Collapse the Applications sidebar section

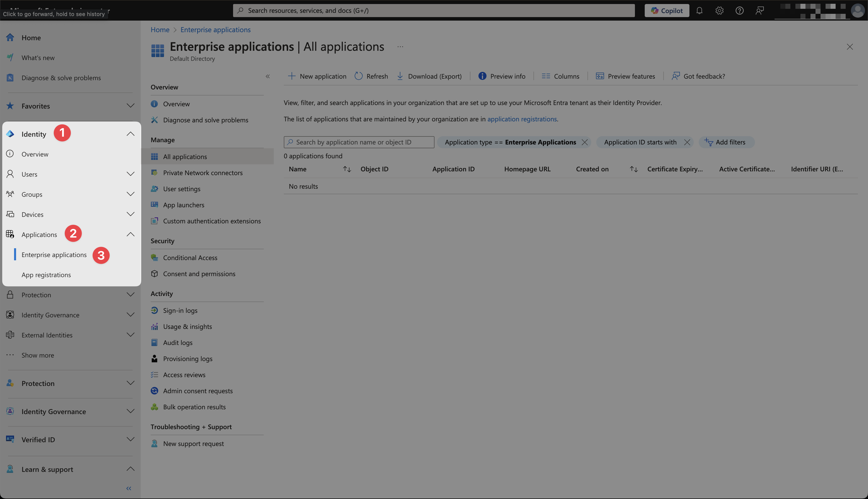130,234
